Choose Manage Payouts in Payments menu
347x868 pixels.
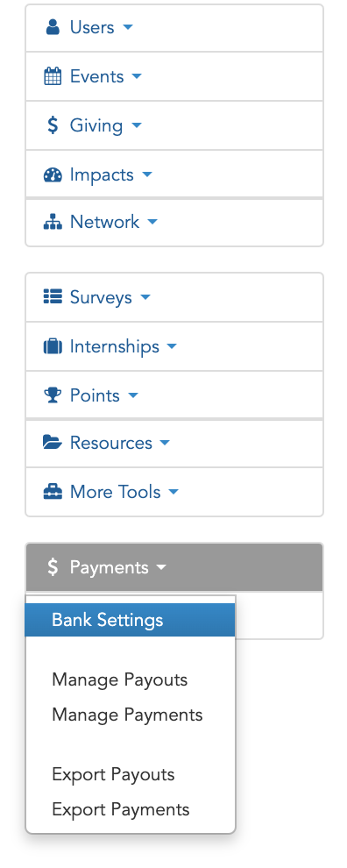click(119, 679)
